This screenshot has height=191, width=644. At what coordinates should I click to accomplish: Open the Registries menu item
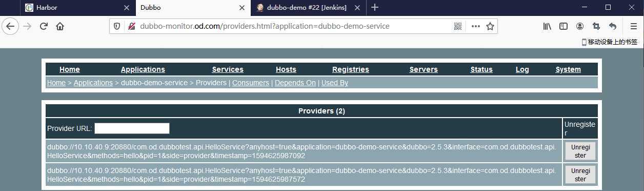[x=351, y=69]
